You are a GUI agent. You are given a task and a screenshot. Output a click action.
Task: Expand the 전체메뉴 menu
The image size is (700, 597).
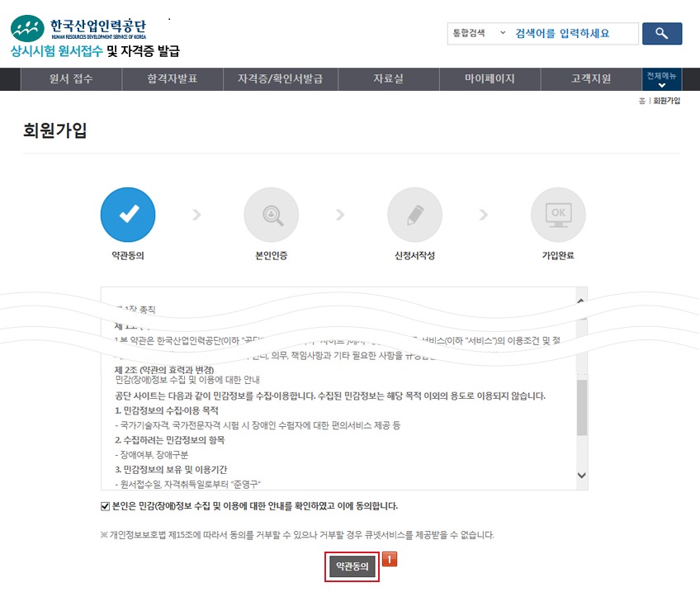[x=661, y=79]
